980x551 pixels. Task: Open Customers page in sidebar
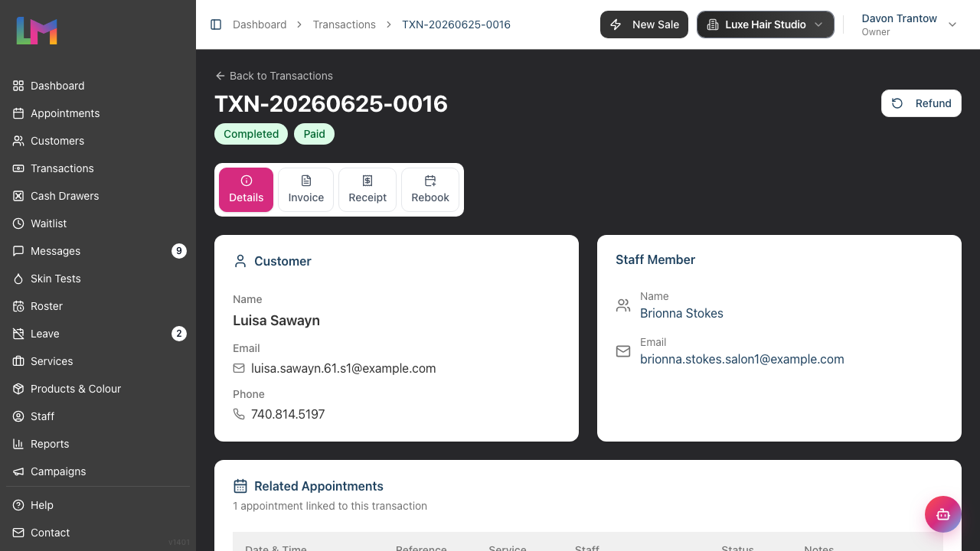pos(98,141)
